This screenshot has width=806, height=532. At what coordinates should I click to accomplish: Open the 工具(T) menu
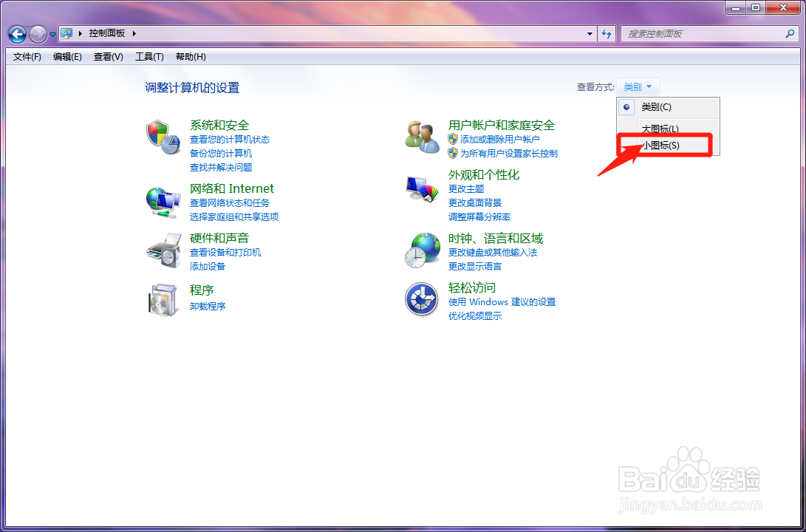click(149, 57)
